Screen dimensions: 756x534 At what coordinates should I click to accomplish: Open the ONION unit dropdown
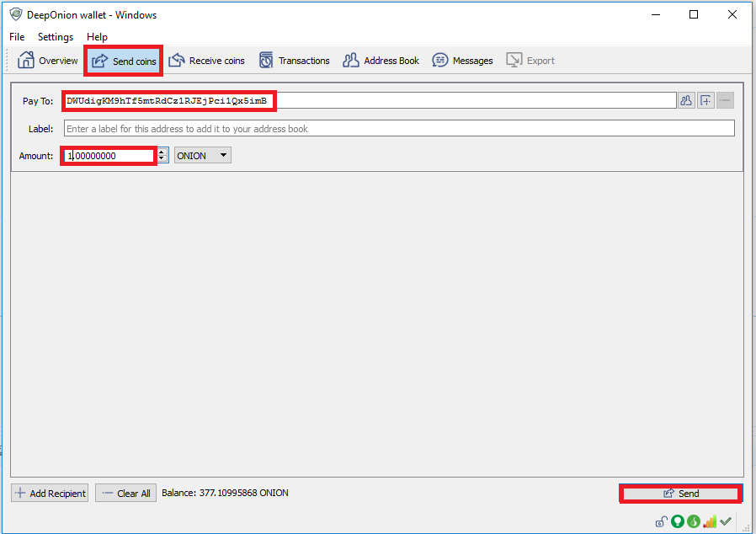(x=203, y=155)
